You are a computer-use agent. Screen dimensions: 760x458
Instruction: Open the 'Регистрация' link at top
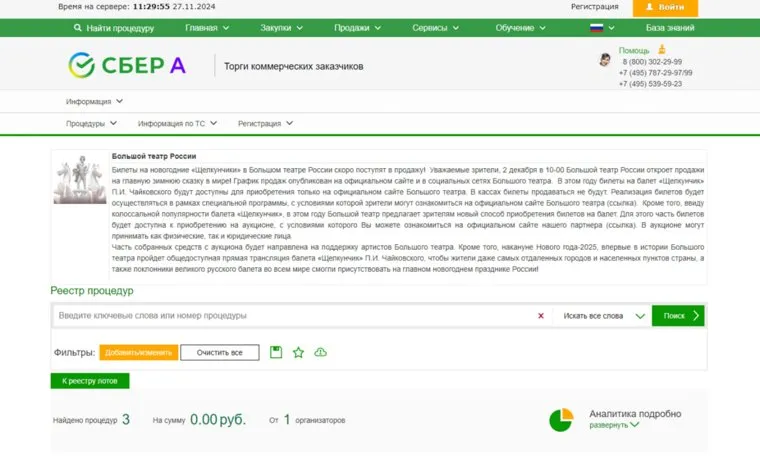click(594, 7)
